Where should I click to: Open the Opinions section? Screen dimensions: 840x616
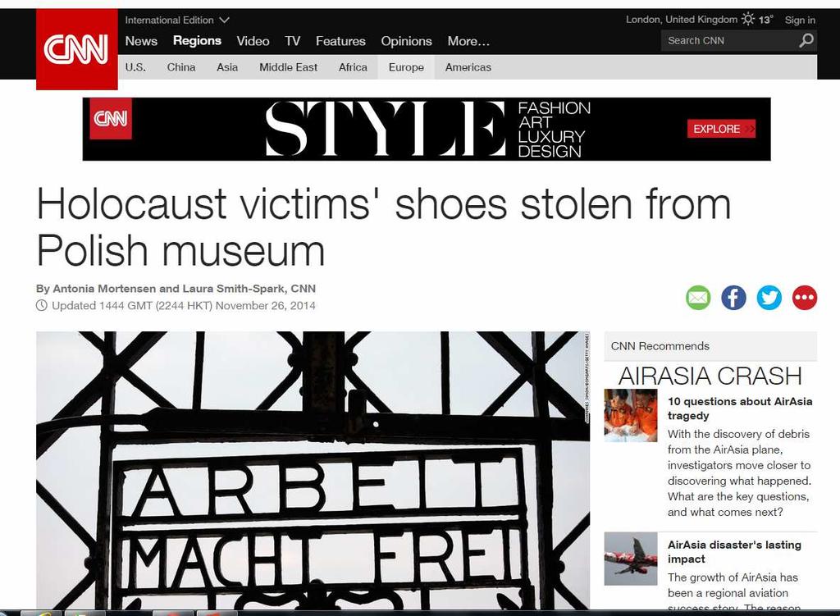pyautogui.click(x=406, y=41)
